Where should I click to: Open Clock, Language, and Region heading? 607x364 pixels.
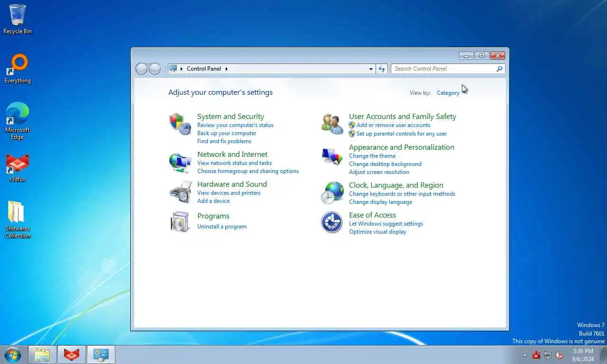click(396, 185)
